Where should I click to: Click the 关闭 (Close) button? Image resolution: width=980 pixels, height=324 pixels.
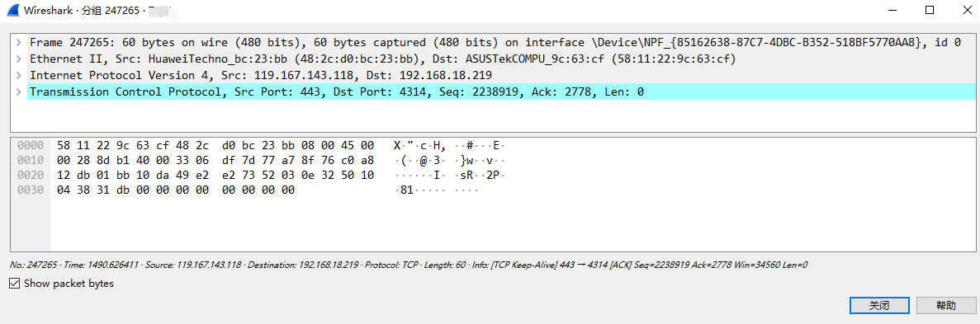[x=879, y=305]
